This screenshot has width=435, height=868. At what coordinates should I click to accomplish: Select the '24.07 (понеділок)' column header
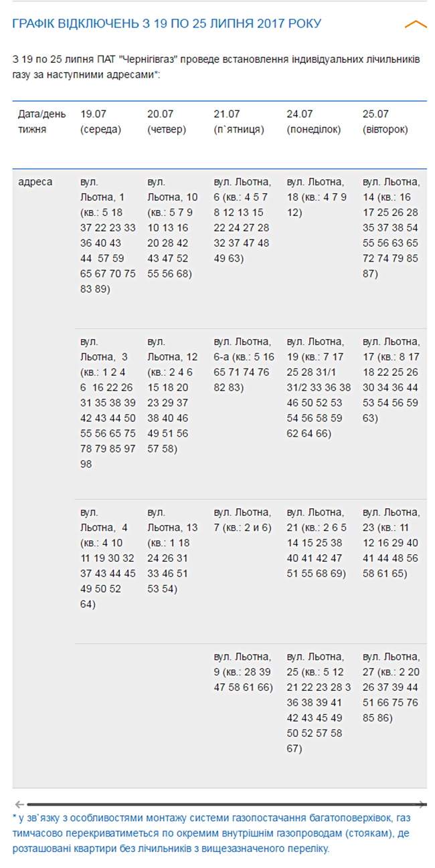(314, 122)
